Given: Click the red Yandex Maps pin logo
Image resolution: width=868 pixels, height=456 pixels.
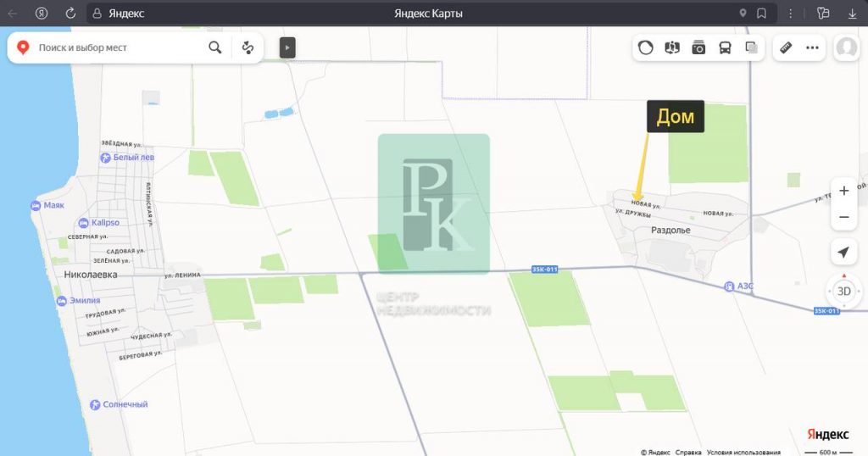Looking at the screenshot, I should pyautogui.click(x=23, y=47).
